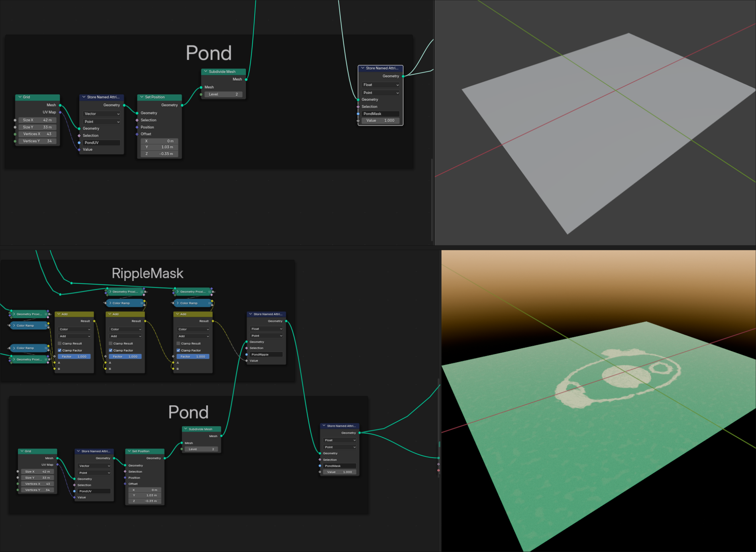Image resolution: width=756 pixels, height=552 pixels.
Task: Click the Grid Mesh output socket, top editor
Action: 60,105
